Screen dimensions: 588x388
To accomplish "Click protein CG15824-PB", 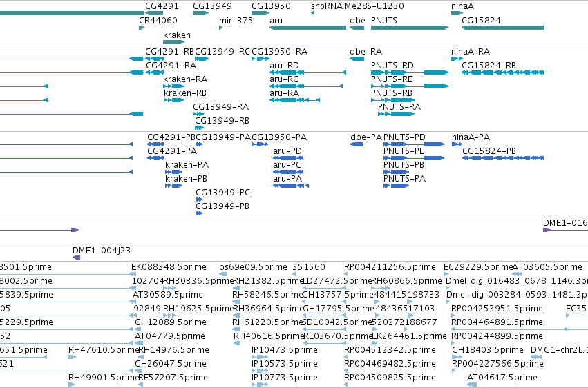I will tap(503, 158).
